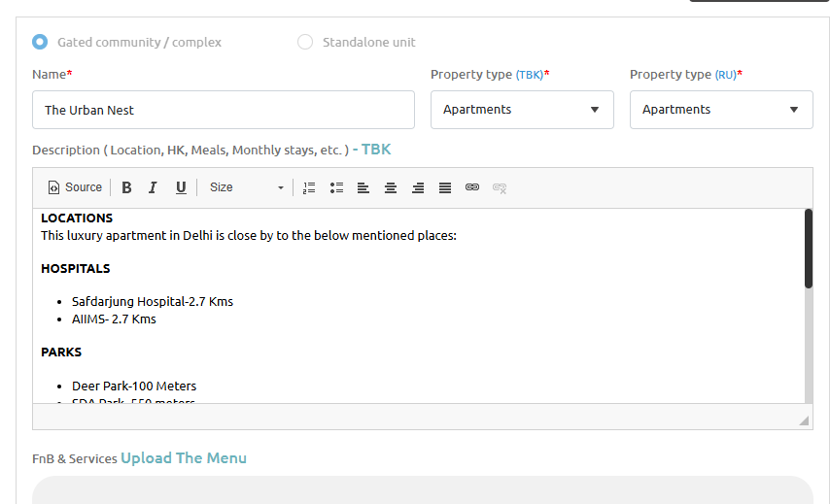Align text to the right
Image resolution: width=830 pixels, height=504 pixels.
coord(418,187)
